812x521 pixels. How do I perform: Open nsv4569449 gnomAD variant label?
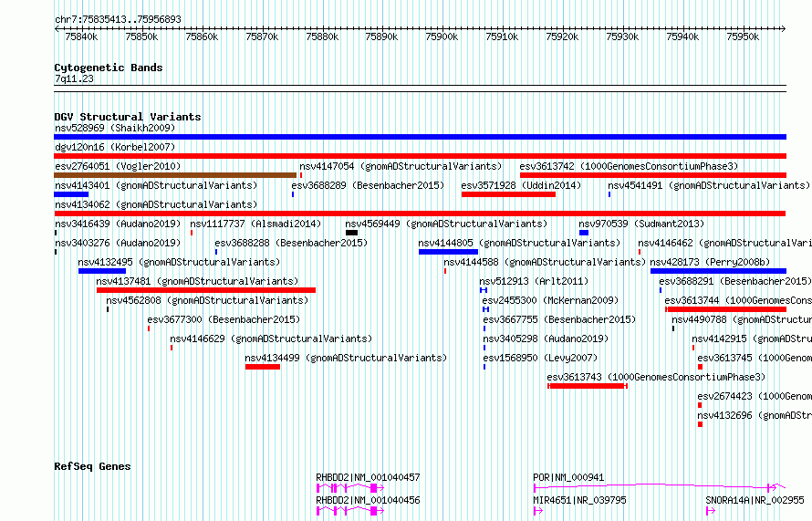click(446, 224)
